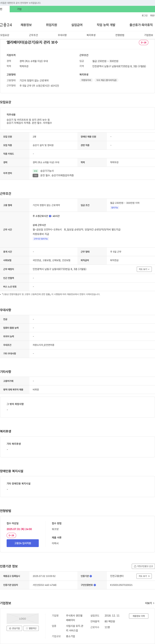
Task: Click the help icon next to 주 소정근로시간
Action: pyautogui.click(x=50, y=216)
